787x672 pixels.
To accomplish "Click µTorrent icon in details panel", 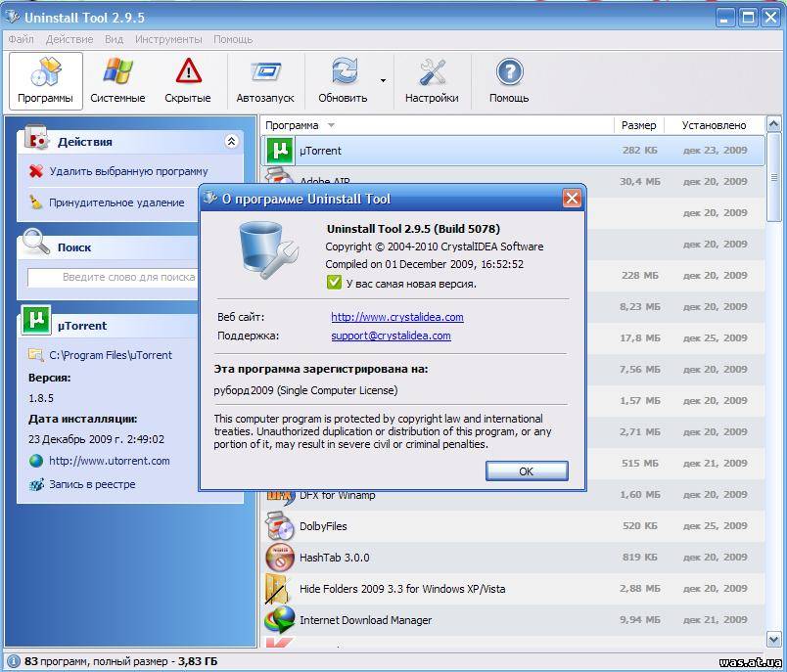I will coord(36,320).
